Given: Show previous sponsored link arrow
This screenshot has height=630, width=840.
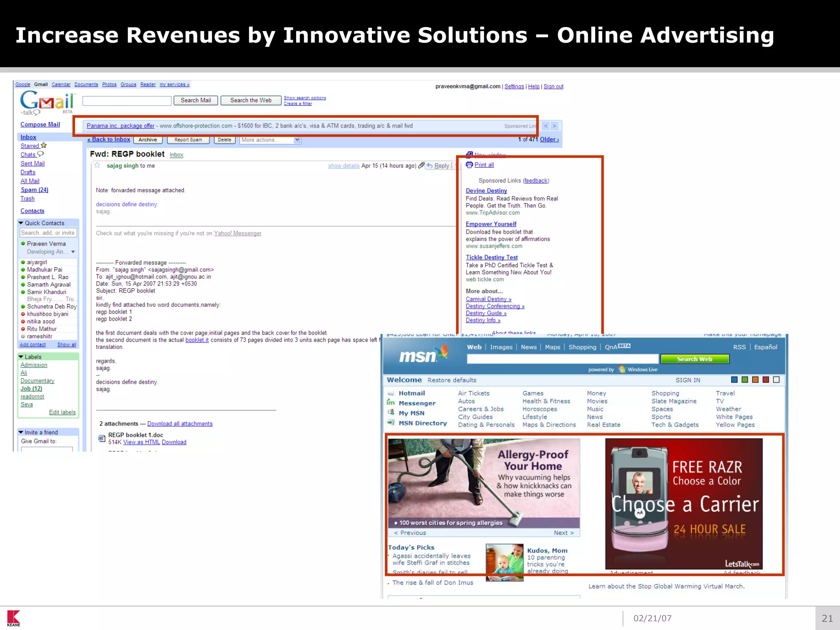Looking at the screenshot, I should pos(546,126).
